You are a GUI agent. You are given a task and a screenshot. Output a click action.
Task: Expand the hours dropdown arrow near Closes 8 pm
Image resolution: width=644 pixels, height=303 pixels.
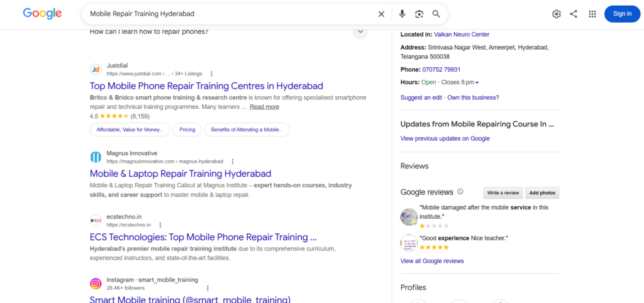click(477, 82)
